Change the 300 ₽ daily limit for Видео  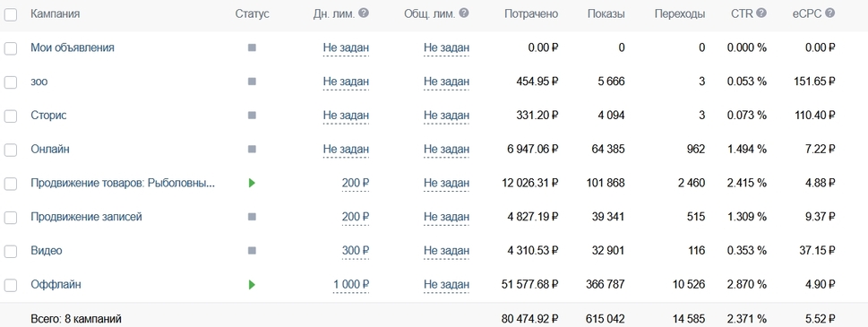(356, 251)
